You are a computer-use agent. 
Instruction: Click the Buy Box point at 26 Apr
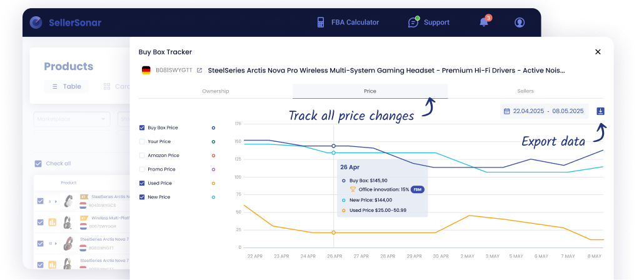pyautogui.click(x=333, y=146)
